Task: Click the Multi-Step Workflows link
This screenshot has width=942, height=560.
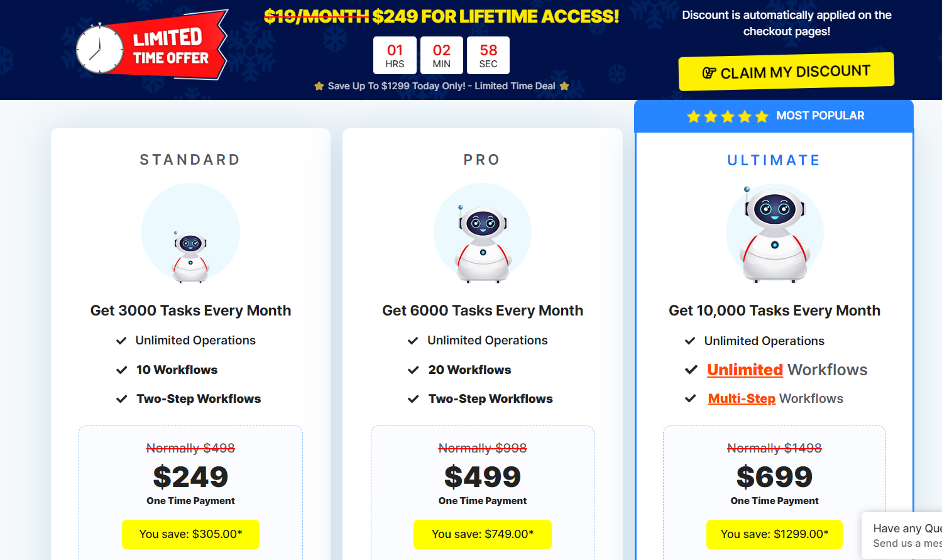Action: tap(742, 398)
